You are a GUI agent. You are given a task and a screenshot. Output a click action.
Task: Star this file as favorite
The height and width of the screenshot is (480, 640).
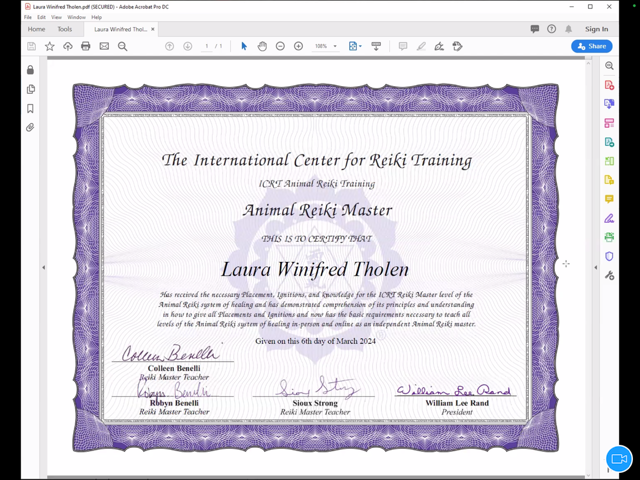(x=50, y=46)
